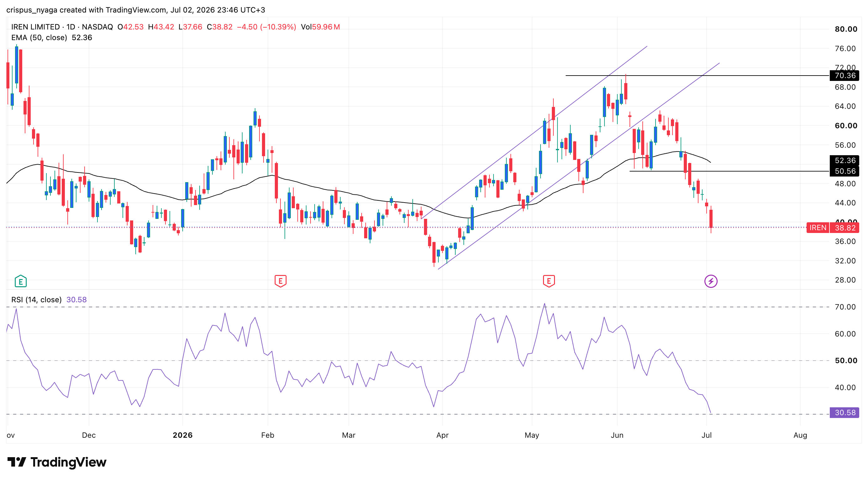Click the 70.00 overbought level on RSI scale

pyautogui.click(x=845, y=307)
